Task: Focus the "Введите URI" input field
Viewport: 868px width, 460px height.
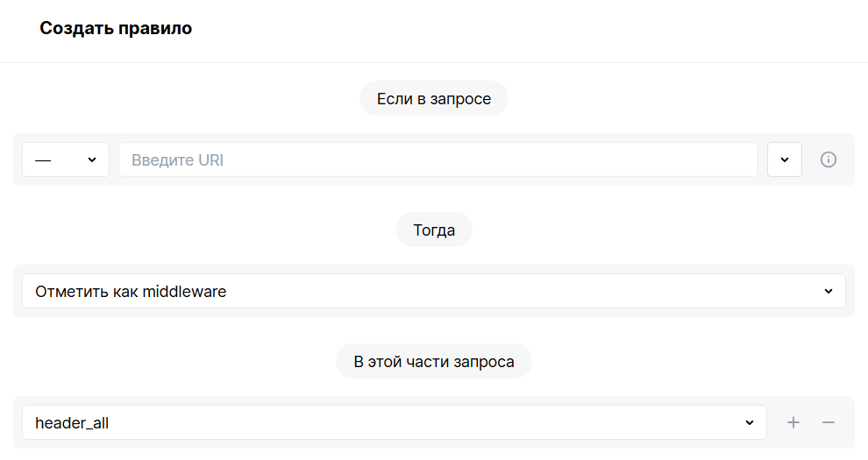Action: [438, 159]
